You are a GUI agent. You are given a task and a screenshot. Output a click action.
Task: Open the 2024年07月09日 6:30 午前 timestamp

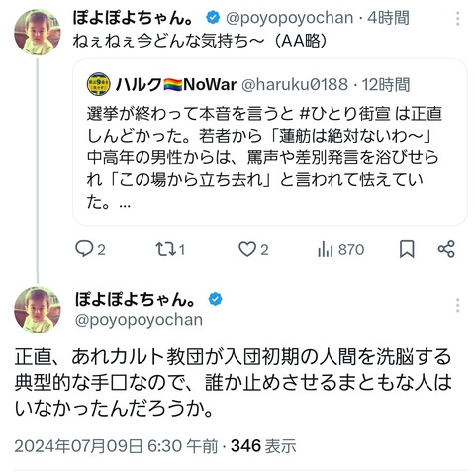point(116,446)
